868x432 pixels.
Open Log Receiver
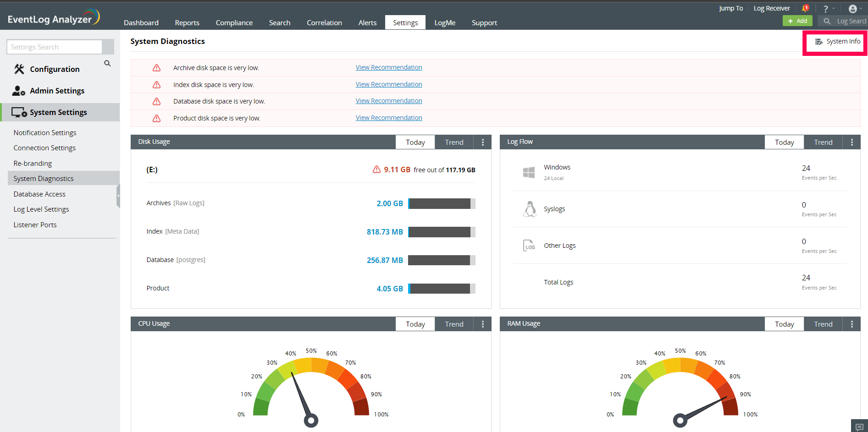772,8
